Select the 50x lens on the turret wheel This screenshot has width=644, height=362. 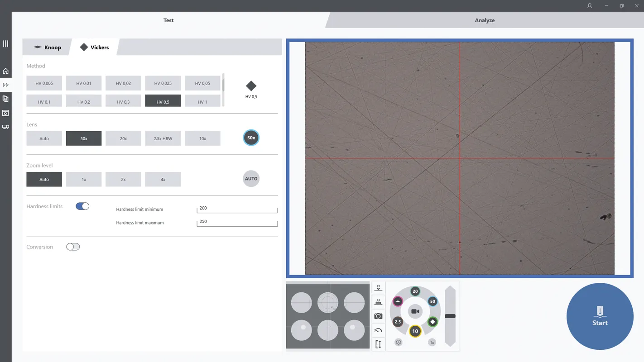coord(433,301)
